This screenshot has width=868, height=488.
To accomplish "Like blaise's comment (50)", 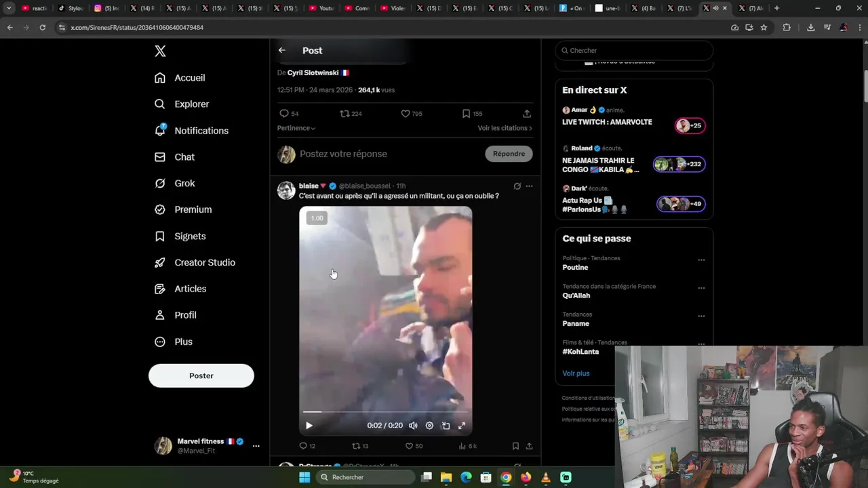I will click(414, 446).
